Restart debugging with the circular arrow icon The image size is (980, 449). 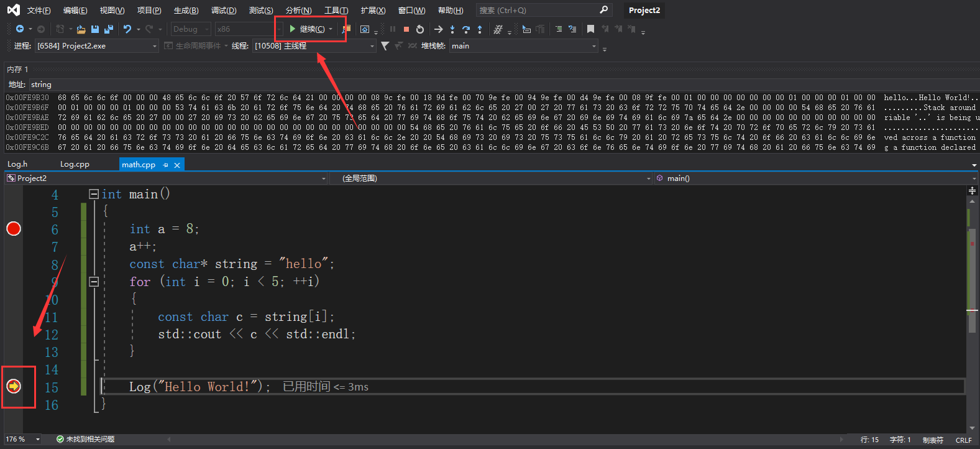tap(420, 29)
